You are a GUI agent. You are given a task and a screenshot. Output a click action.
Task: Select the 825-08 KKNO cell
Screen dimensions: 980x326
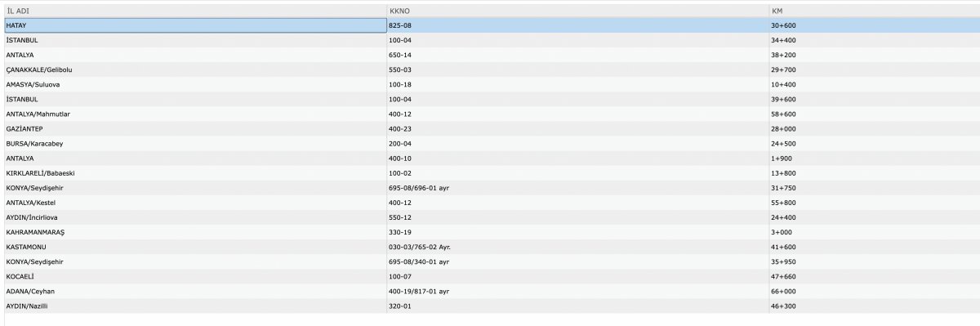tap(577, 25)
